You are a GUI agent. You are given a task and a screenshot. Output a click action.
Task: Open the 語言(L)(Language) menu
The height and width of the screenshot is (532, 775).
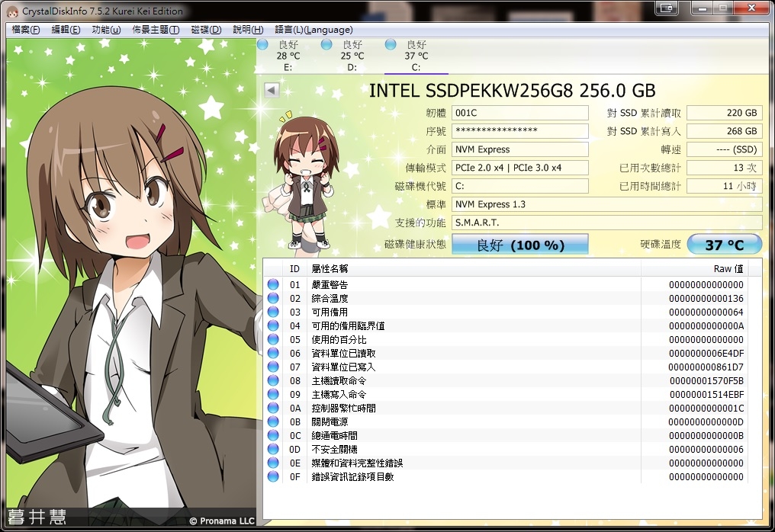coord(314,30)
